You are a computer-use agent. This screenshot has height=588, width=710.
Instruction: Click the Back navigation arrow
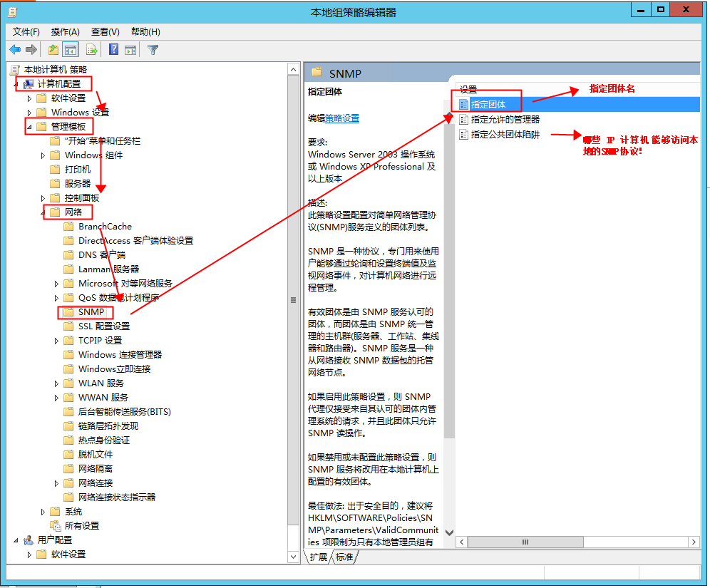[15, 49]
